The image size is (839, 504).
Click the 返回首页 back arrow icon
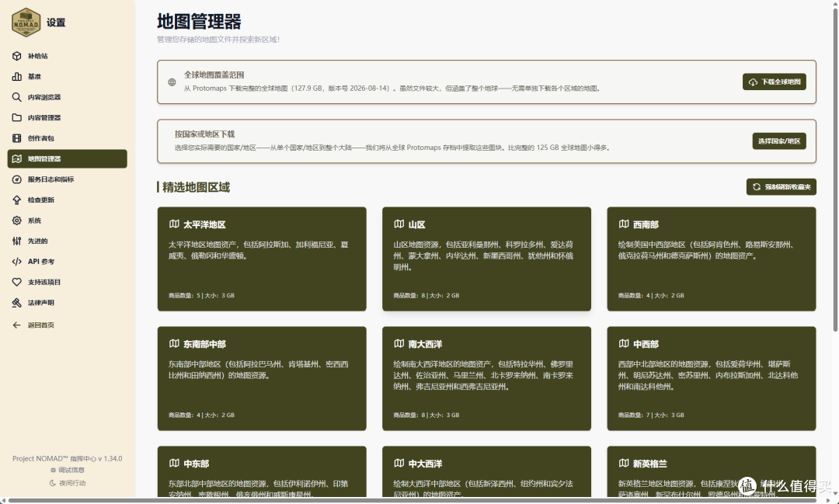click(x=16, y=325)
